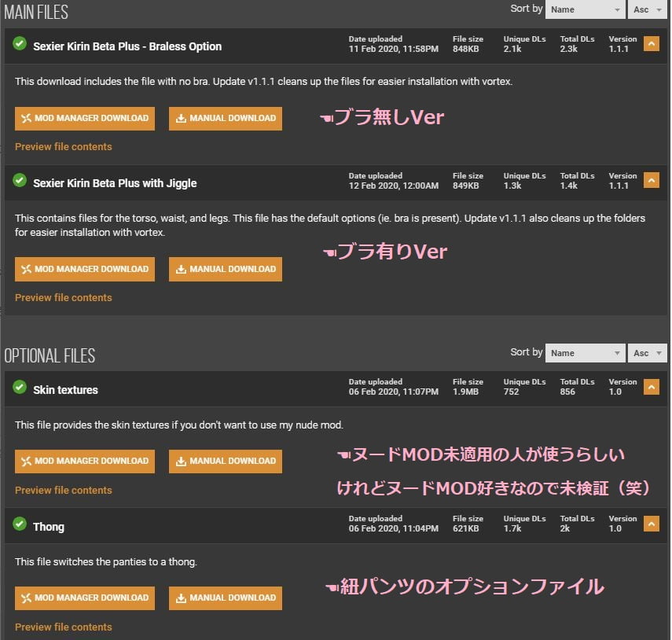672x640 pixels.
Task: Collapse the Thong file entry
Action: tap(651, 524)
